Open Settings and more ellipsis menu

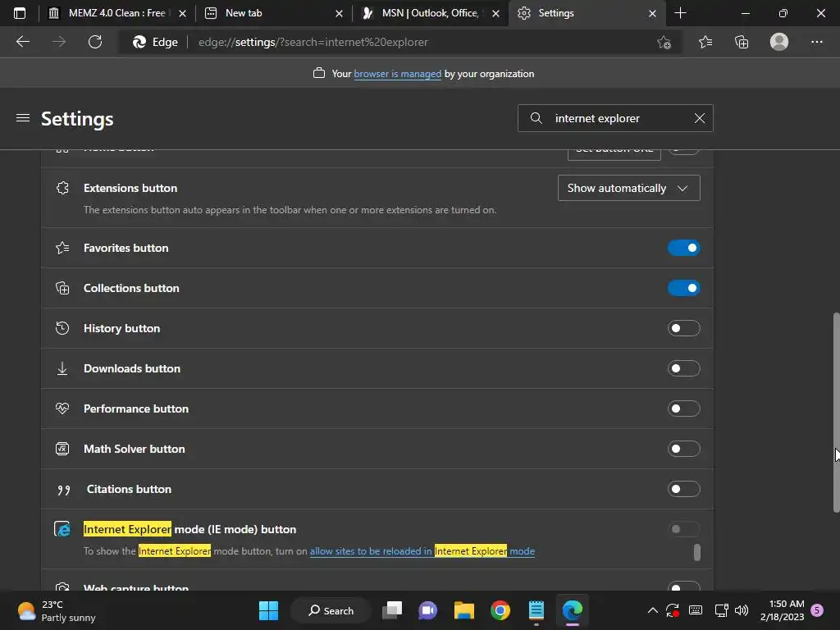(x=816, y=42)
